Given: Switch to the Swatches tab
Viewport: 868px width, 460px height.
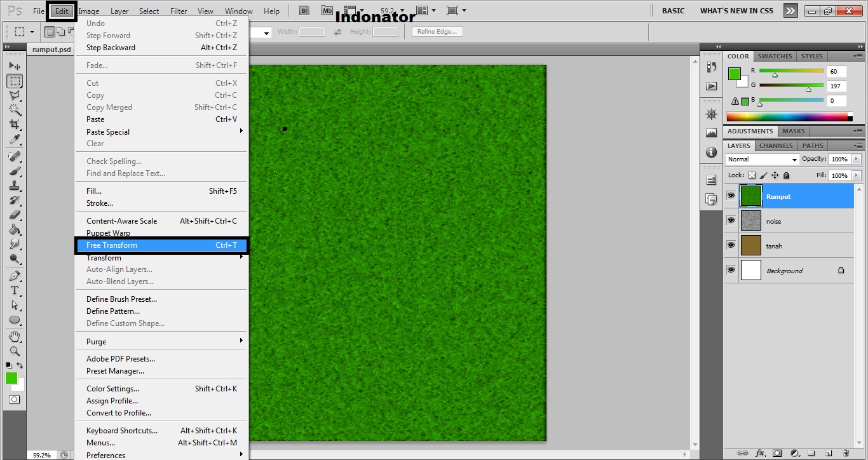Looking at the screenshot, I should pos(775,56).
